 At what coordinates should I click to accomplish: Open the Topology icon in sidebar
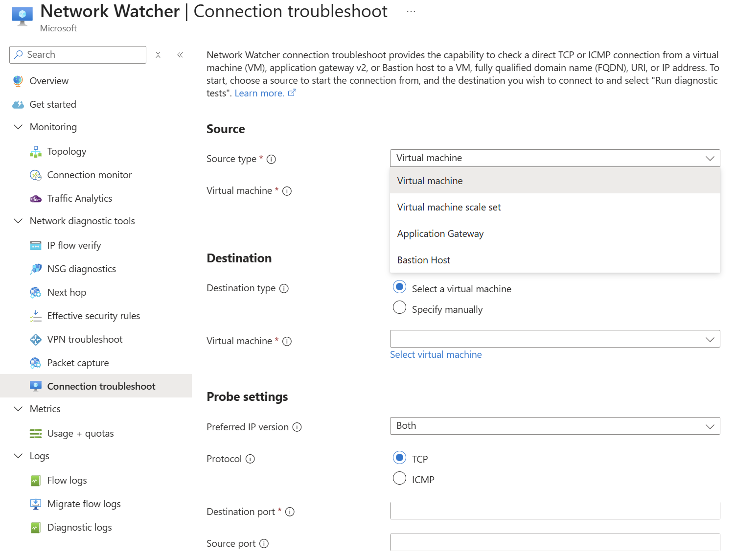(36, 152)
